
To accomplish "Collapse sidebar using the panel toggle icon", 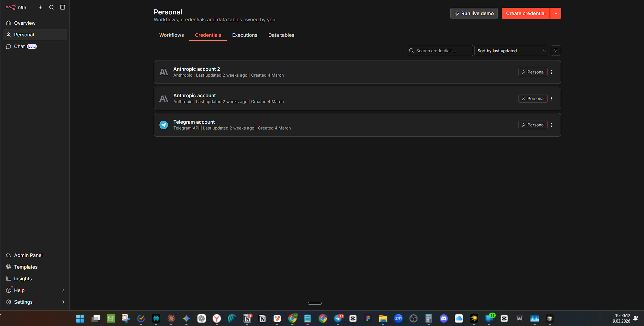I will pyautogui.click(x=63, y=7).
